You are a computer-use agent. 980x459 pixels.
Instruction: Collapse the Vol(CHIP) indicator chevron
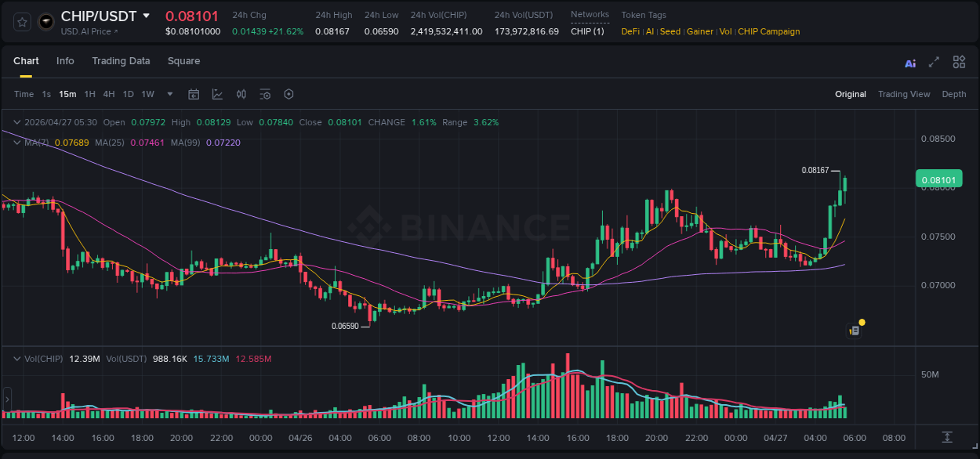tap(17, 358)
